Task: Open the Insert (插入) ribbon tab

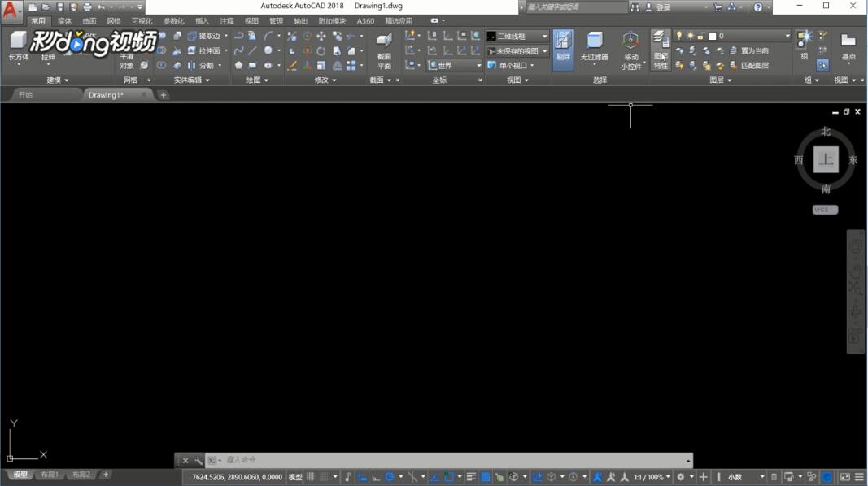Action: 202,21
